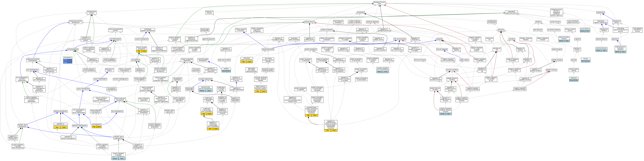This screenshot has height=161, width=644.
Task: Click the "axon development" node
Action: tap(117, 112)
